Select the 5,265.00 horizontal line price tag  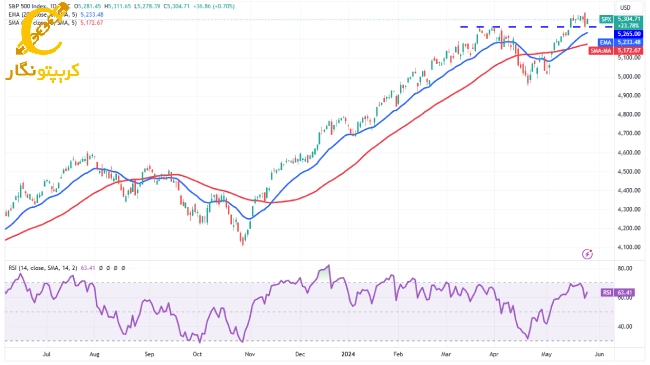[x=628, y=34]
